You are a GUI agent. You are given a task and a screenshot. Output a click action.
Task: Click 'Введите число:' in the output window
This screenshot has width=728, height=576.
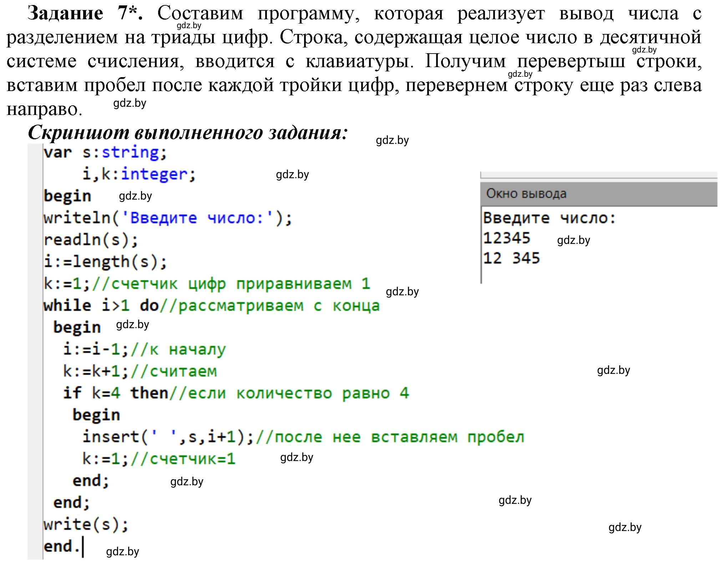tap(550, 218)
